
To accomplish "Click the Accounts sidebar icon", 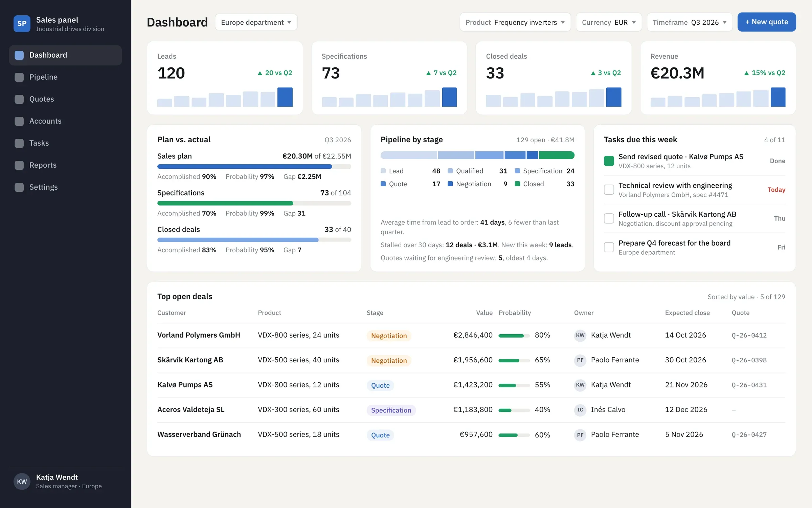I will (x=19, y=121).
